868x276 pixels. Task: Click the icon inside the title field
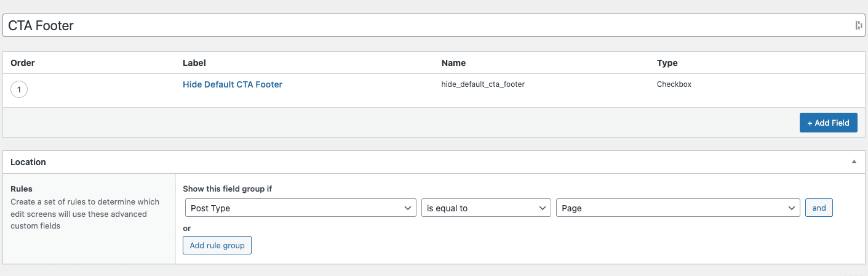coord(858,25)
